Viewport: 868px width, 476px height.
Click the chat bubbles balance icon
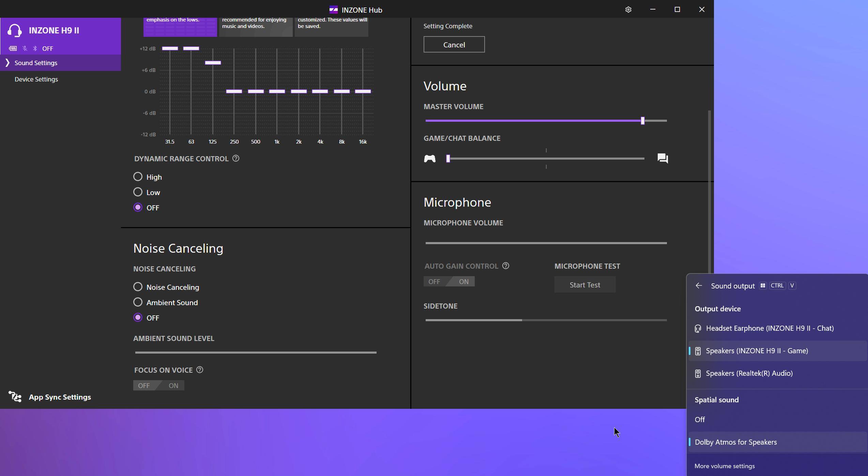(x=663, y=159)
